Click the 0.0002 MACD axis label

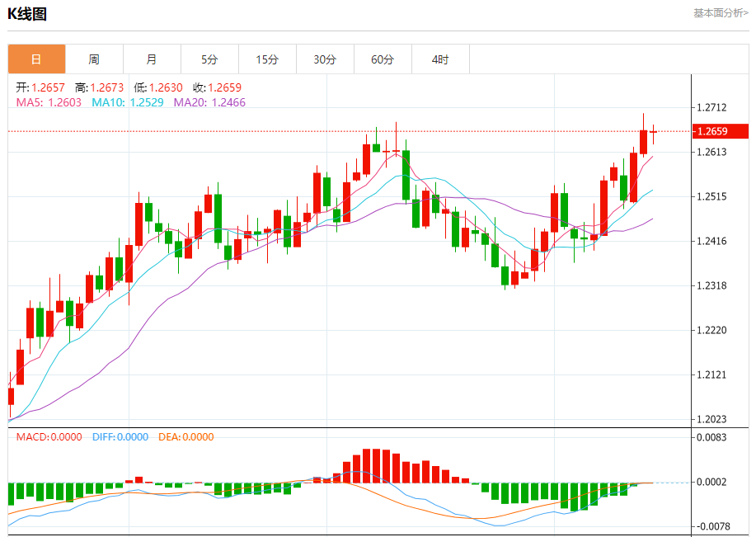click(712, 482)
